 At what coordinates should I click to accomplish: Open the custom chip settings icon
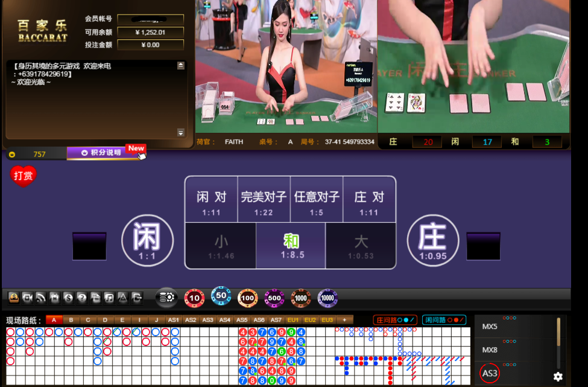coord(166,298)
